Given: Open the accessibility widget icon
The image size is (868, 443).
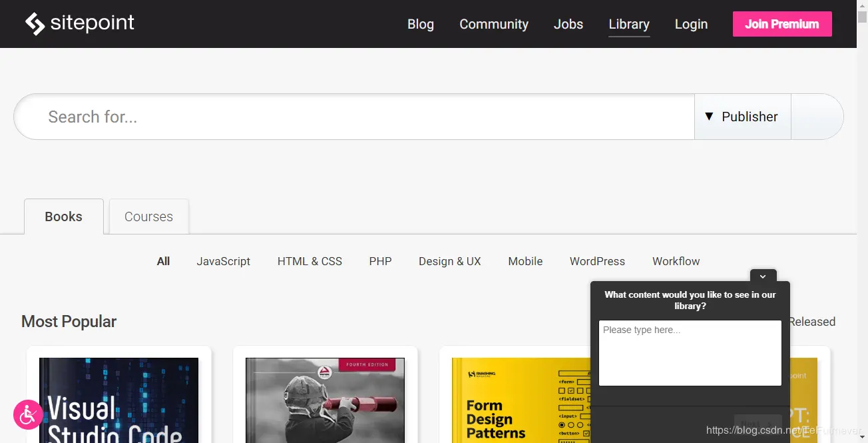Looking at the screenshot, I should point(28,414).
